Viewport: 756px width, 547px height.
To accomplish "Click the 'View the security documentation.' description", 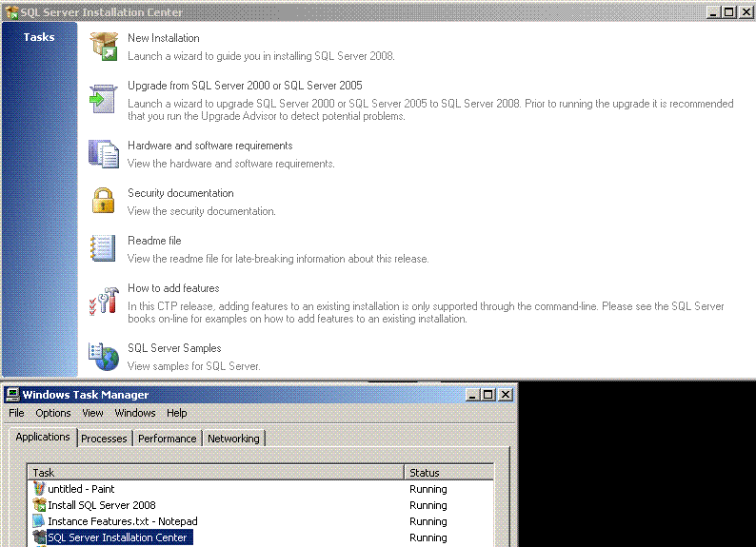I will tap(202, 211).
